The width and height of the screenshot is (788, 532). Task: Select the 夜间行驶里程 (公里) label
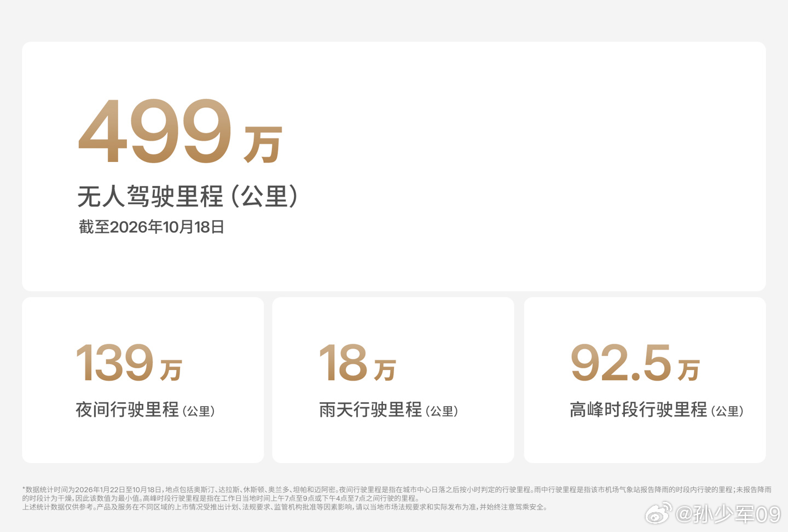coord(145,409)
